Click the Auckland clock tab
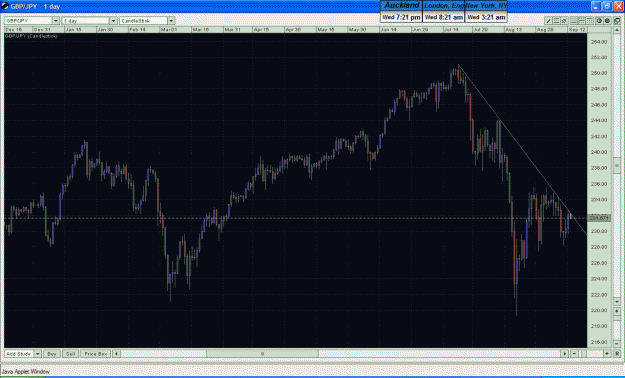Screen dimensions: 625x378 point(401,6)
